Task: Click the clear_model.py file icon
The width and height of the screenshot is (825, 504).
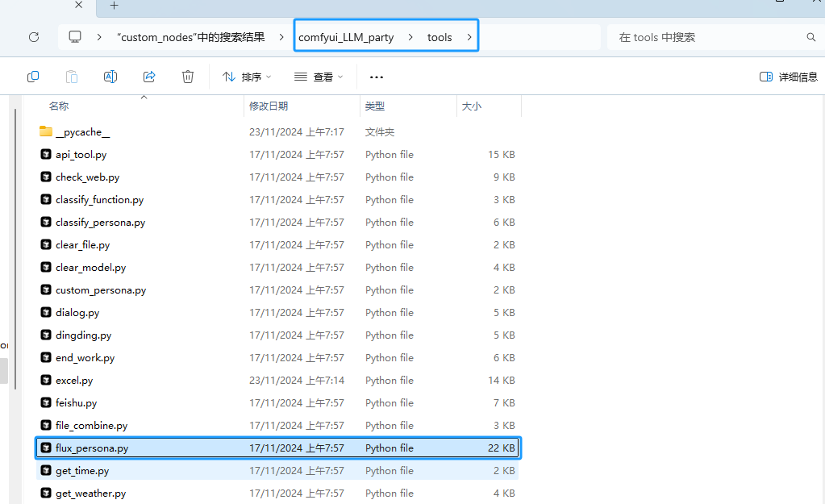Action: click(46, 267)
